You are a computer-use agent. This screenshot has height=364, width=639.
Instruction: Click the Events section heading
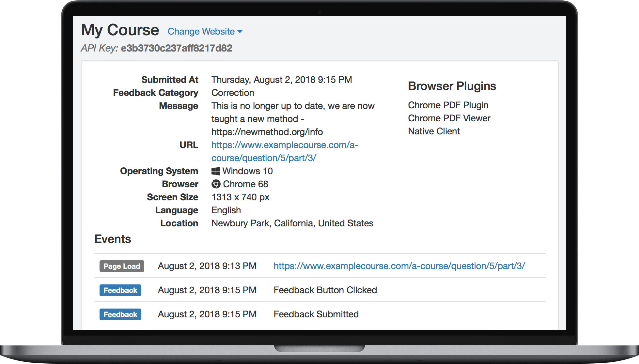click(113, 239)
